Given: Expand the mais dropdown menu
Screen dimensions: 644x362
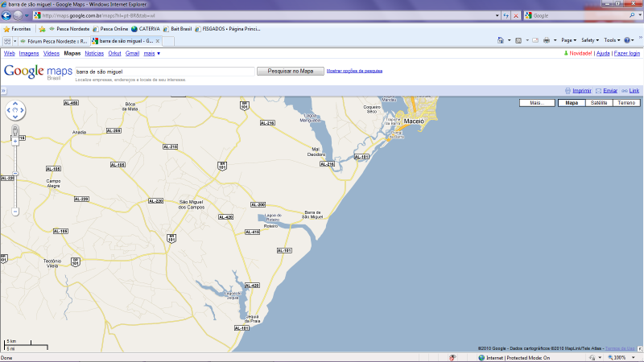Looking at the screenshot, I should [x=151, y=53].
